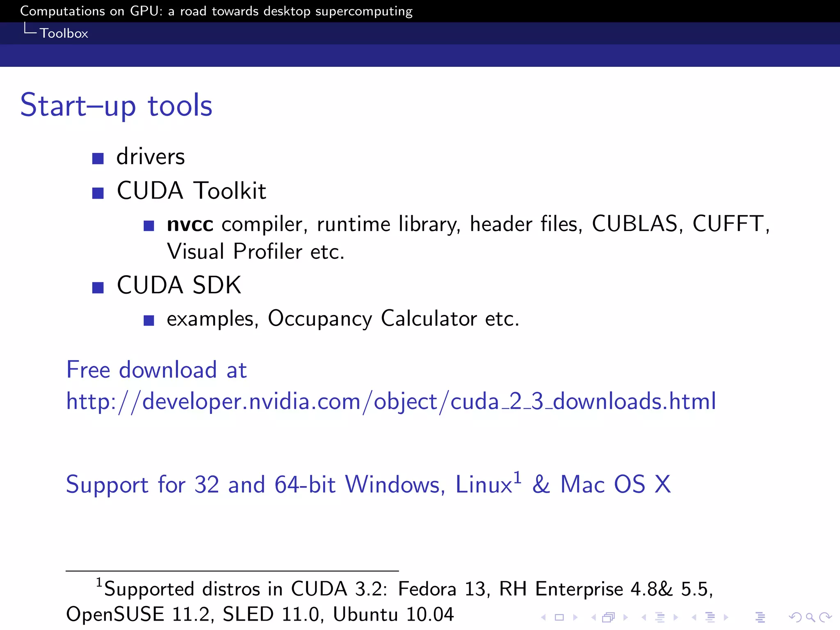Go to previous section arrow
The image size is (840, 630).
(694, 617)
